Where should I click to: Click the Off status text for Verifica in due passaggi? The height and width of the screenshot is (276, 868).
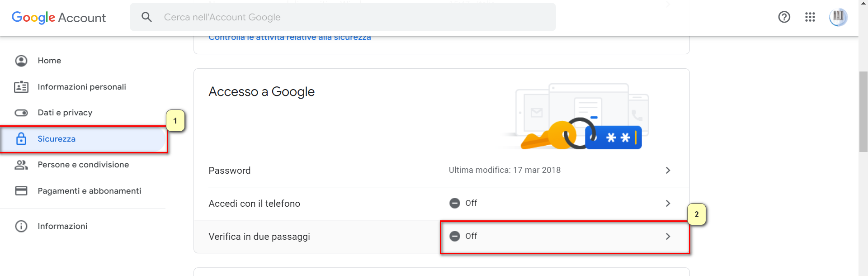pos(471,236)
